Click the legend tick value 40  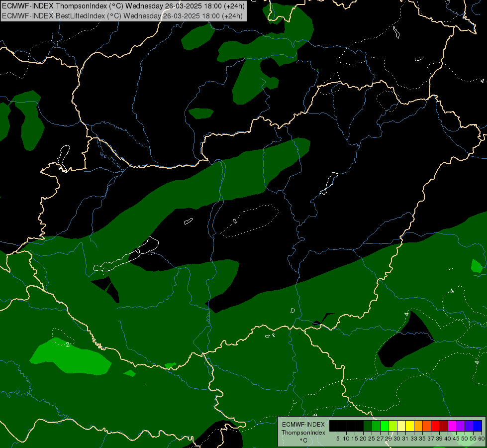[x=448, y=439]
